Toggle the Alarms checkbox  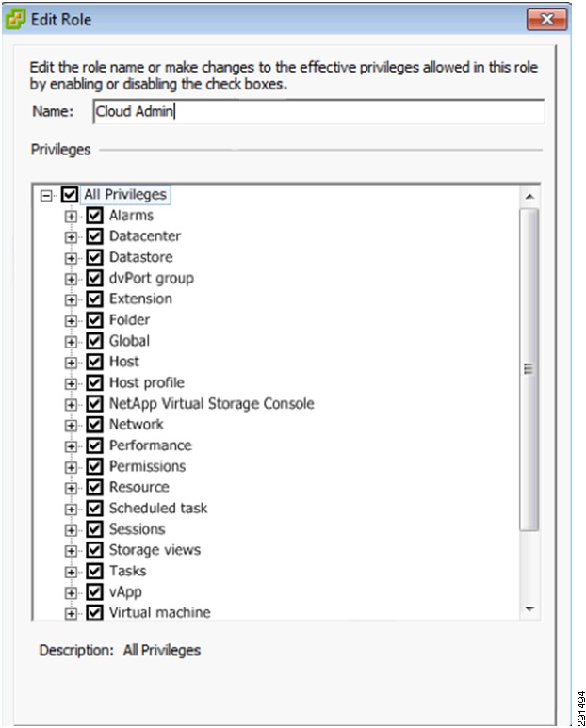(95, 216)
